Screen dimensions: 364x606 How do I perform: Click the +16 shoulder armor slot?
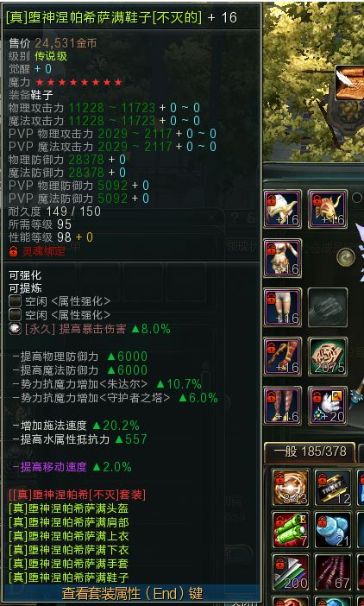327,209
